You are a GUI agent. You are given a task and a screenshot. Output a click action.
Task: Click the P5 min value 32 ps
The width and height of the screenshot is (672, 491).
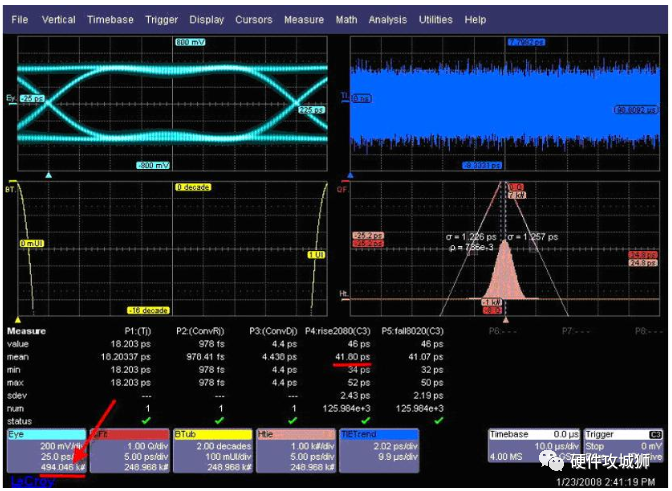coord(432,370)
